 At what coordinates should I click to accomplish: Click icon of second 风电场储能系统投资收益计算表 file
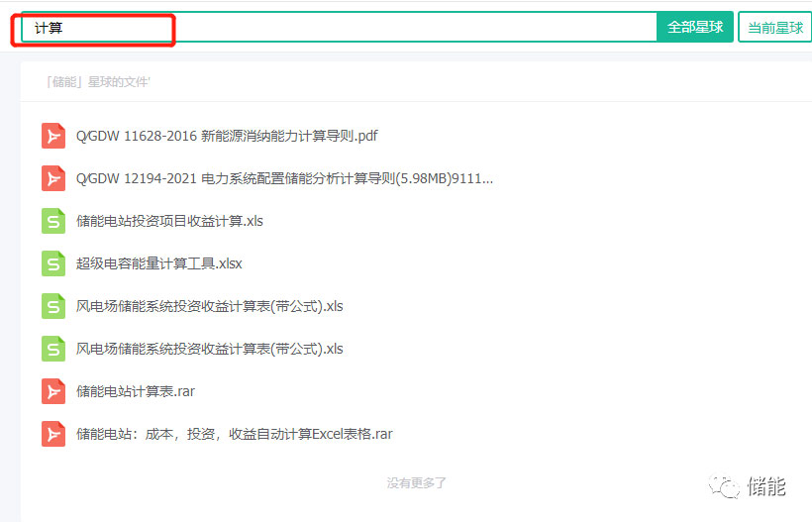click(53, 349)
